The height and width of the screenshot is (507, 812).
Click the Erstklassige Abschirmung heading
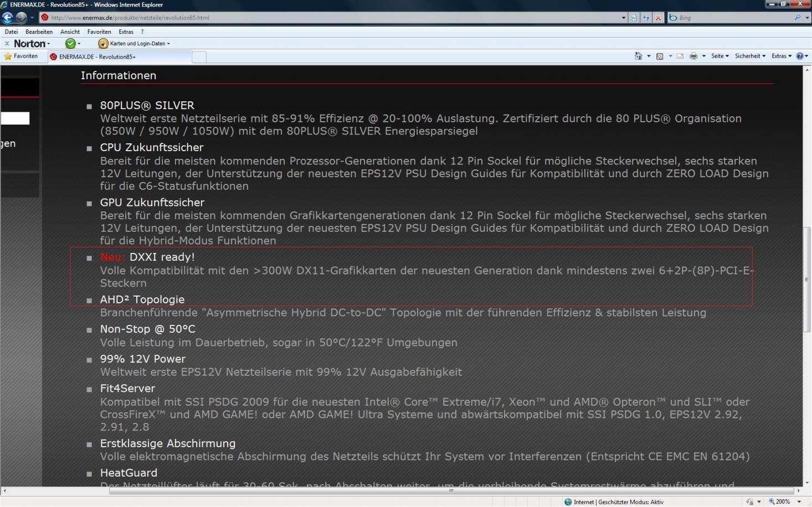167,443
